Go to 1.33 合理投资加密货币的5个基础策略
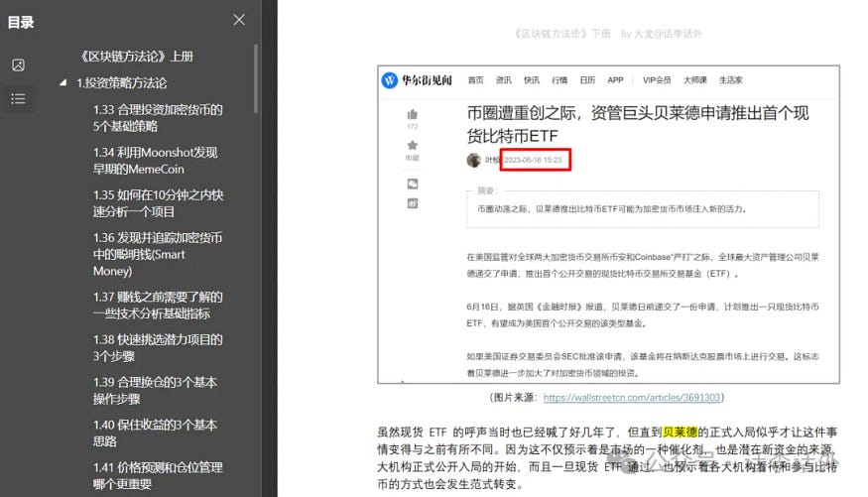Viewport: 868px width, 497px height. click(158, 118)
